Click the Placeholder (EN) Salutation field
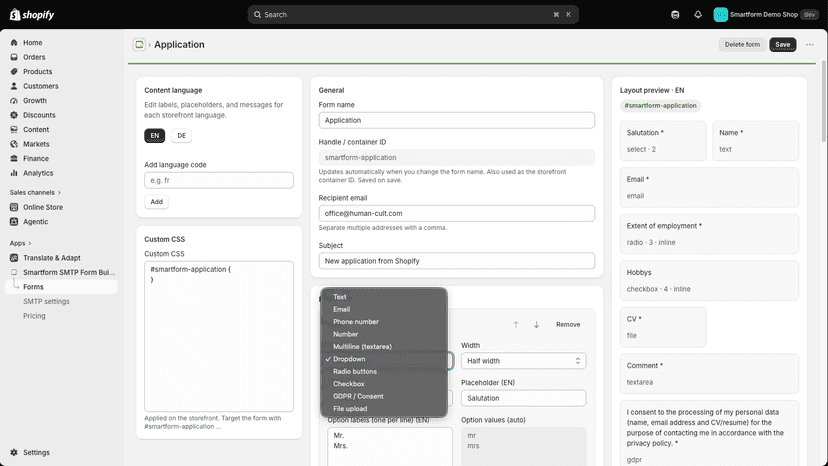828x466 pixels. [x=523, y=398]
